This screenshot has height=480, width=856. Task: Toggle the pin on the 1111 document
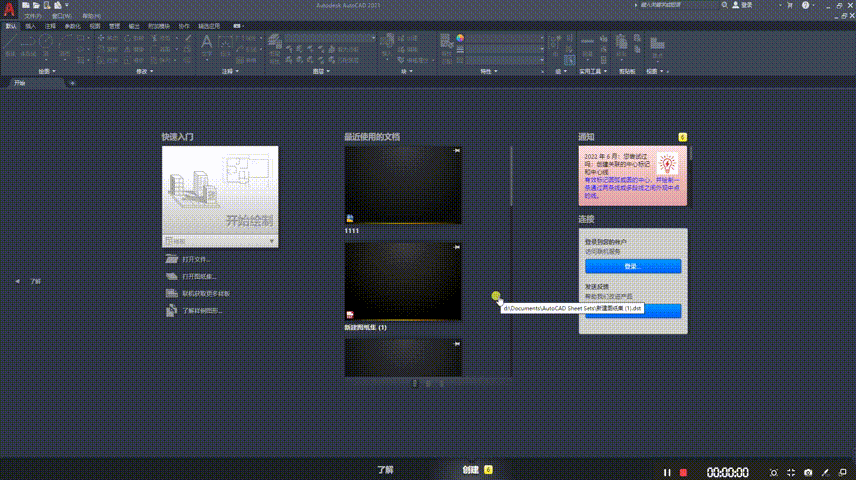point(457,151)
